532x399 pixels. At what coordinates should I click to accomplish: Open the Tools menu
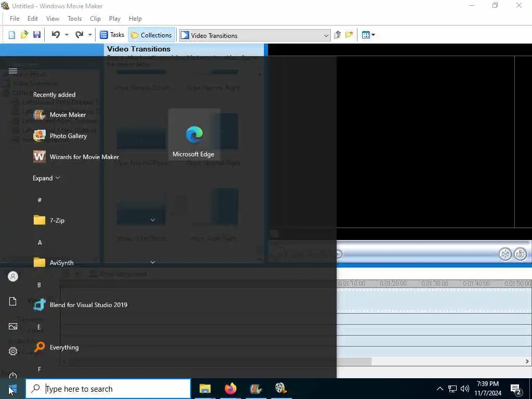click(75, 19)
